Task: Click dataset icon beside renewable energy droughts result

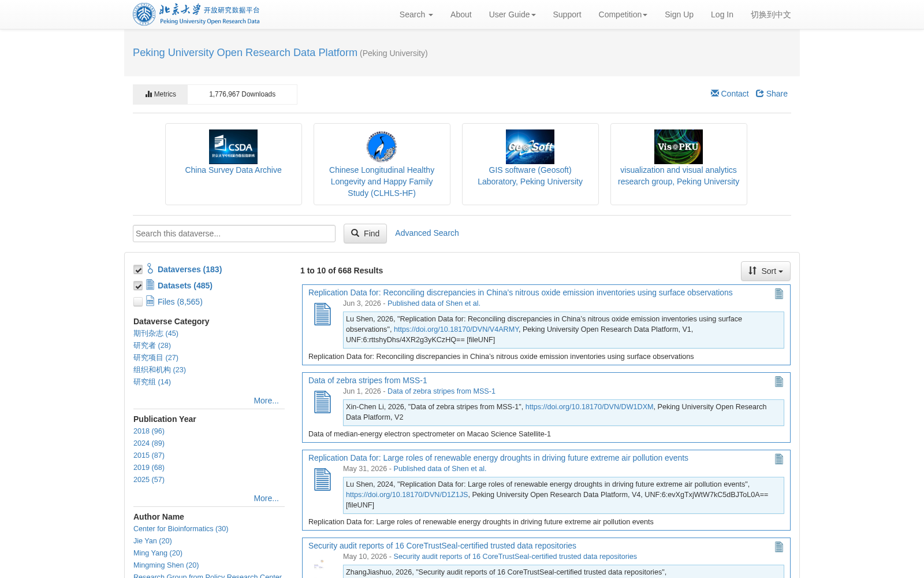Action: pos(322,480)
